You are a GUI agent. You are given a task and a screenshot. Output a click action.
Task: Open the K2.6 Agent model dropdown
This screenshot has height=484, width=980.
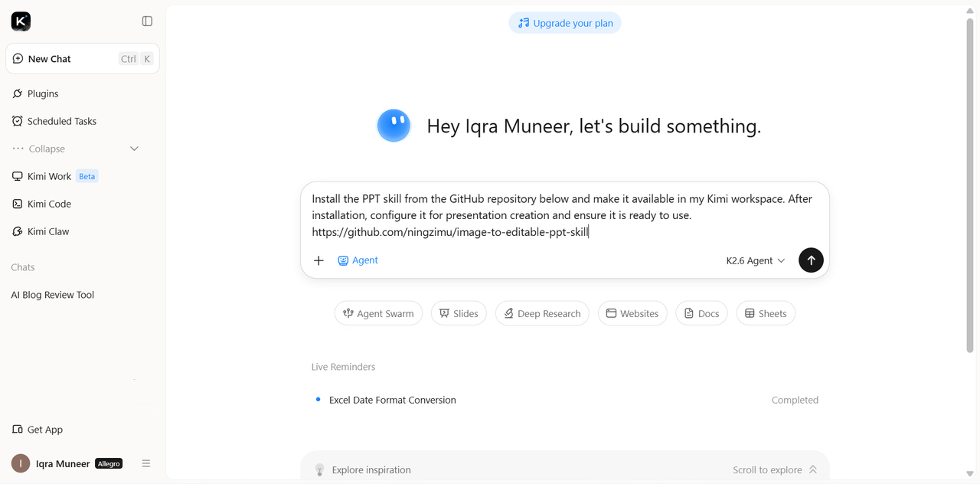point(756,260)
